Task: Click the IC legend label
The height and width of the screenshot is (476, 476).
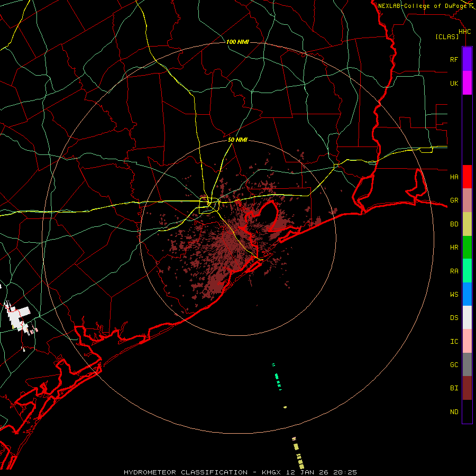Action: click(x=454, y=342)
